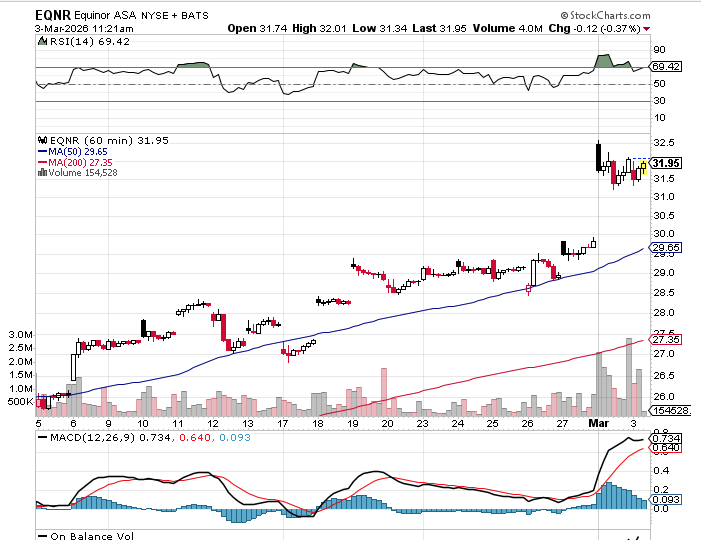Image resolution: width=701 pixels, height=540 pixels.
Task: Click the candlestick icon beside EQNR (60 min)
Action: click(x=43, y=140)
